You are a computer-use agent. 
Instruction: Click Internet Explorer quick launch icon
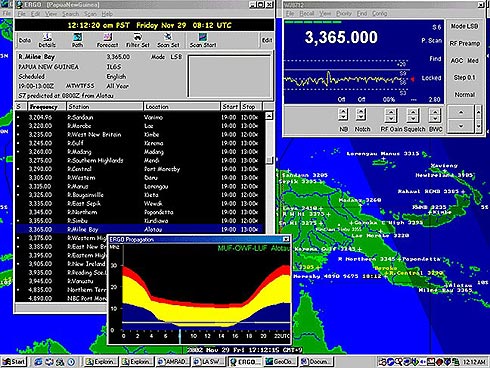pyautogui.click(x=39, y=362)
